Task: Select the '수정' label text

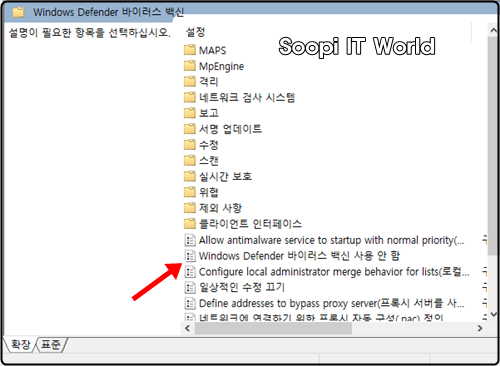Action: (x=209, y=145)
